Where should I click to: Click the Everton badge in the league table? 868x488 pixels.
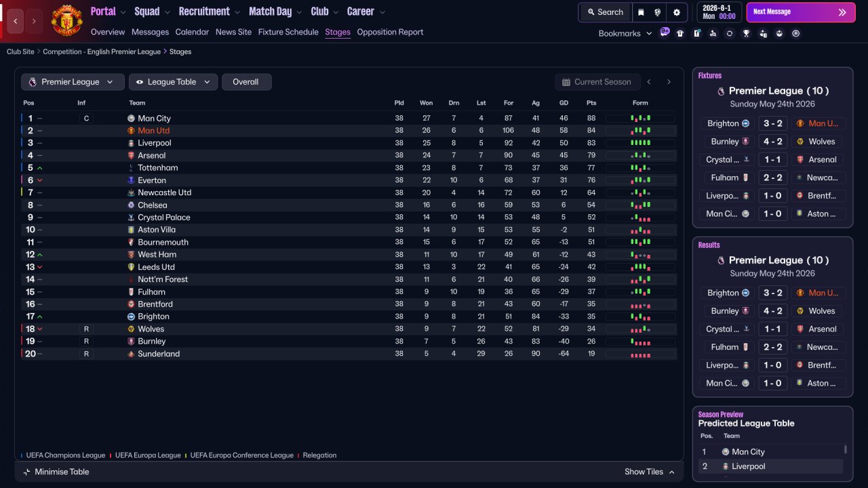131,180
